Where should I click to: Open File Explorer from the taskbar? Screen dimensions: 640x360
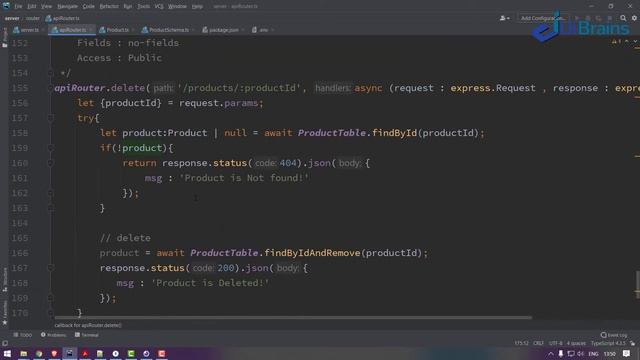[x=24, y=354]
